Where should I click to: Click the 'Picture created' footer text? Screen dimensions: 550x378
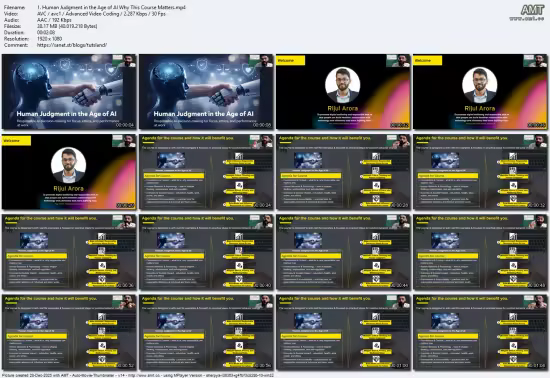tap(138, 375)
